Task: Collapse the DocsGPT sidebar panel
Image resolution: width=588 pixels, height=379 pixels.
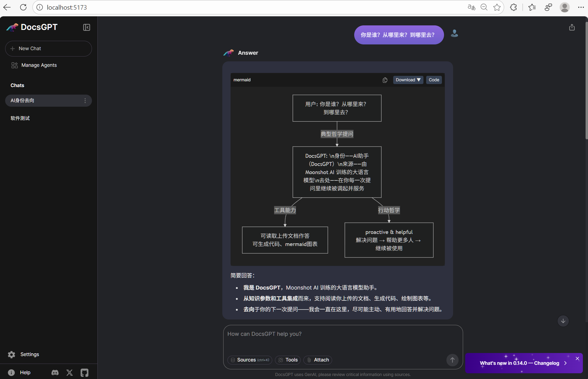Action: (x=87, y=28)
